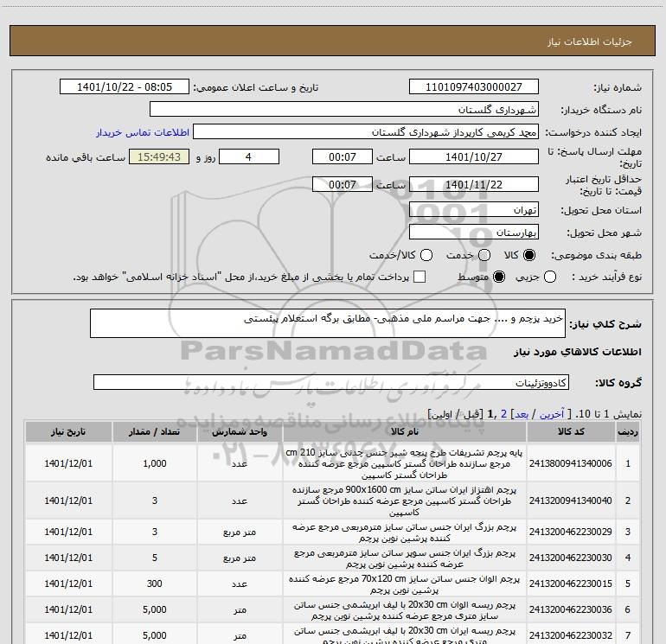The height and width of the screenshot is (644, 666).
Task: Select item code 2413200462230029
Action: pyautogui.click(x=571, y=532)
